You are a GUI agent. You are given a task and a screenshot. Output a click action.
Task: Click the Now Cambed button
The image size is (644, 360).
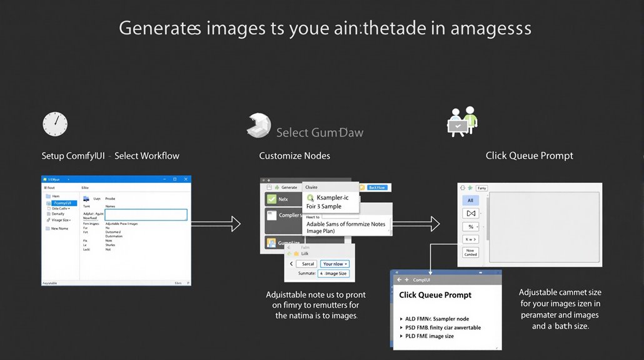pyautogui.click(x=471, y=252)
